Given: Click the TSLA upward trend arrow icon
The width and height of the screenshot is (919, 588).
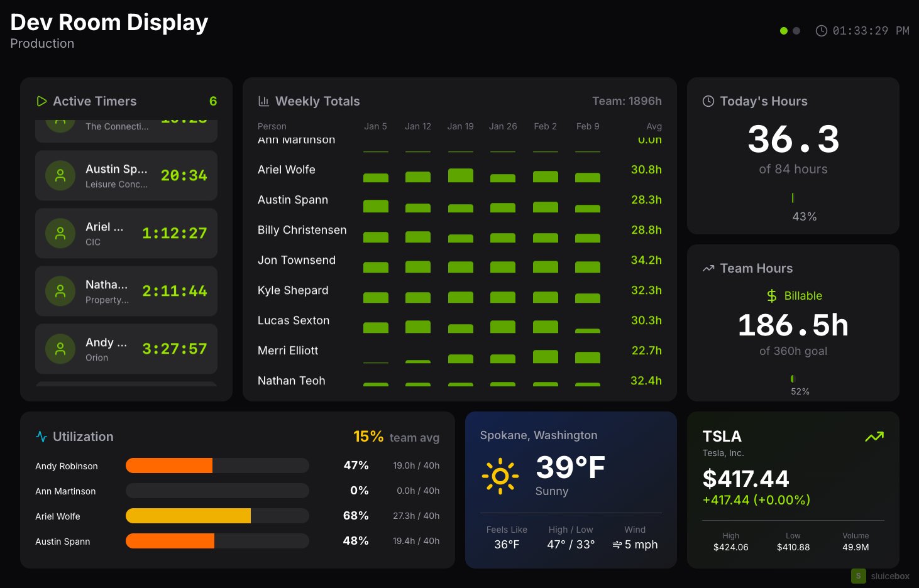Looking at the screenshot, I should [x=874, y=437].
